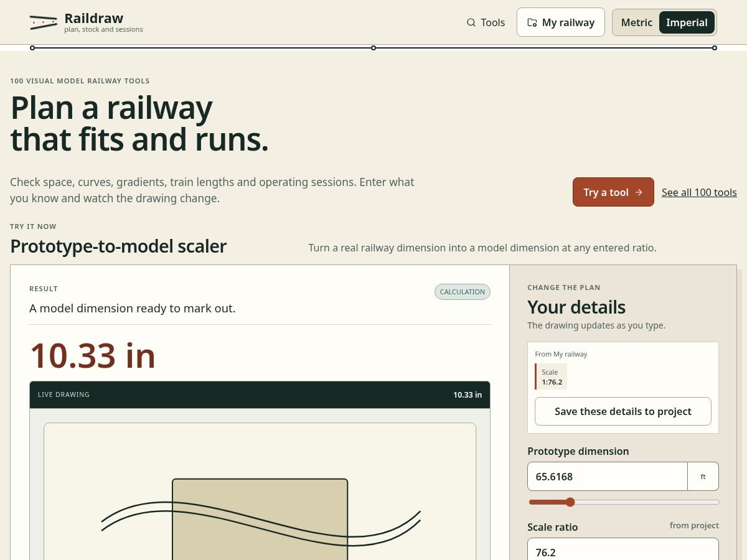Click Save these details to project
This screenshot has height=560, width=747.
[623, 411]
